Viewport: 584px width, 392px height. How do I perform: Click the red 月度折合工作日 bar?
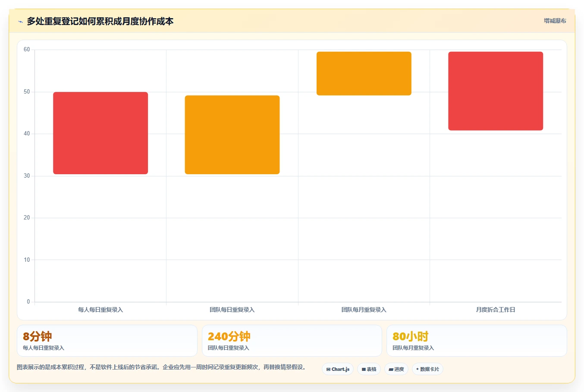tap(496, 91)
